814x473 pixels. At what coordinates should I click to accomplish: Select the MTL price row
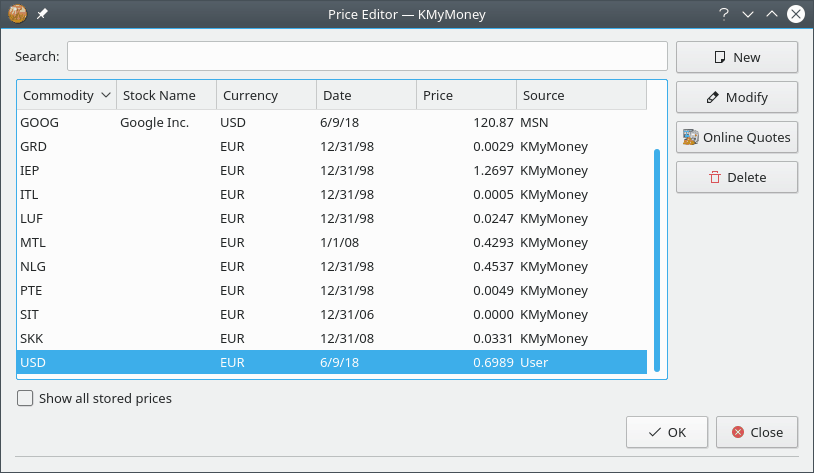(x=332, y=242)
